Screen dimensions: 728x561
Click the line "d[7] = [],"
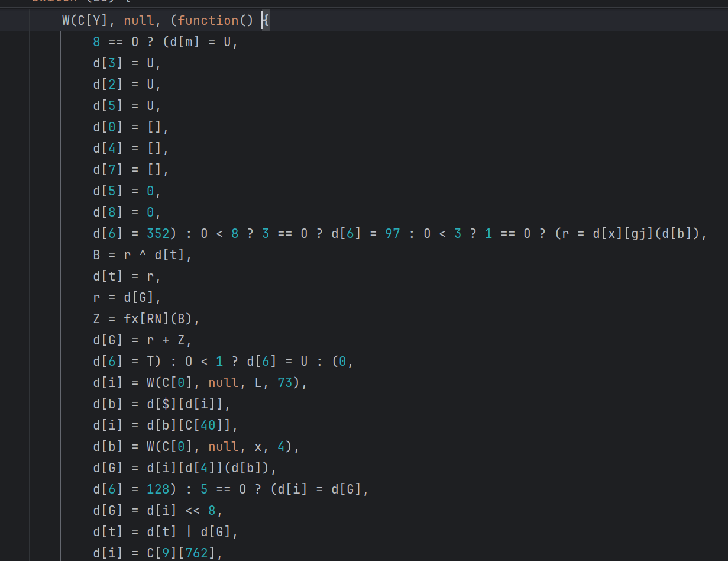click(x=131, y=170)
